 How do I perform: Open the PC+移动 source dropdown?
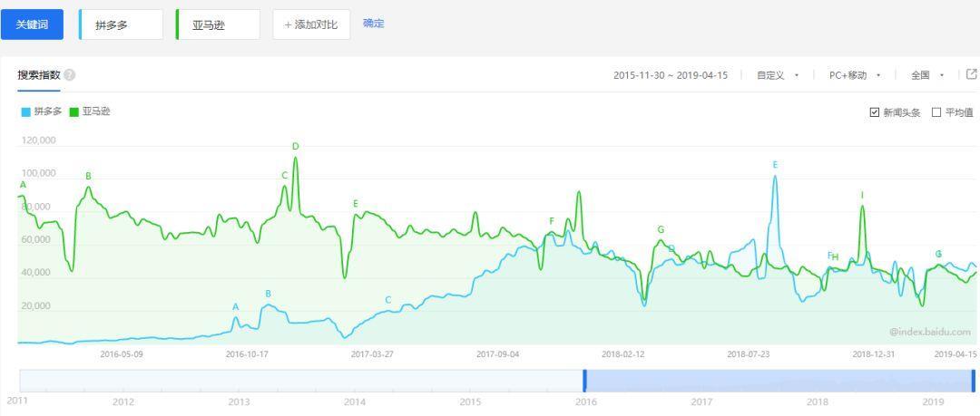855,75
